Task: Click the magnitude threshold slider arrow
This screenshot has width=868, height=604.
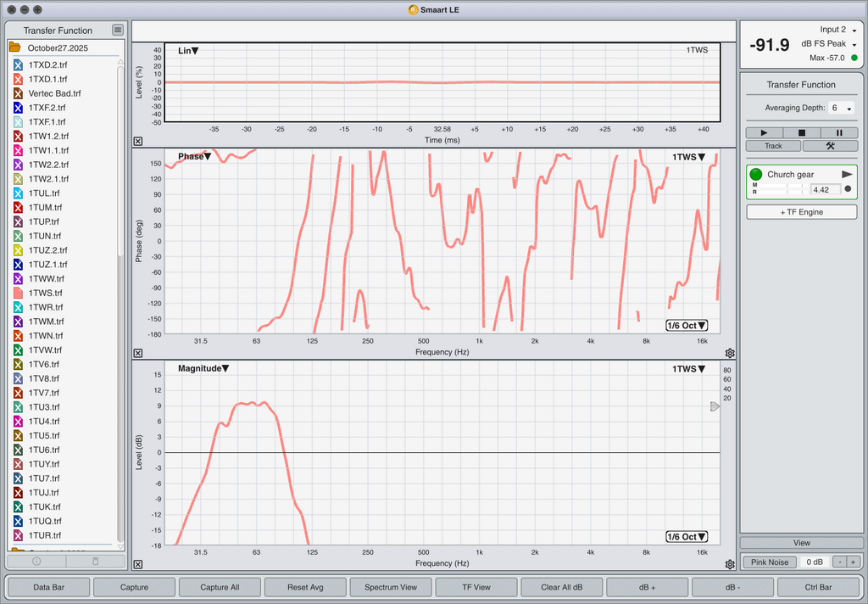Action: click(x=715, y=406)
